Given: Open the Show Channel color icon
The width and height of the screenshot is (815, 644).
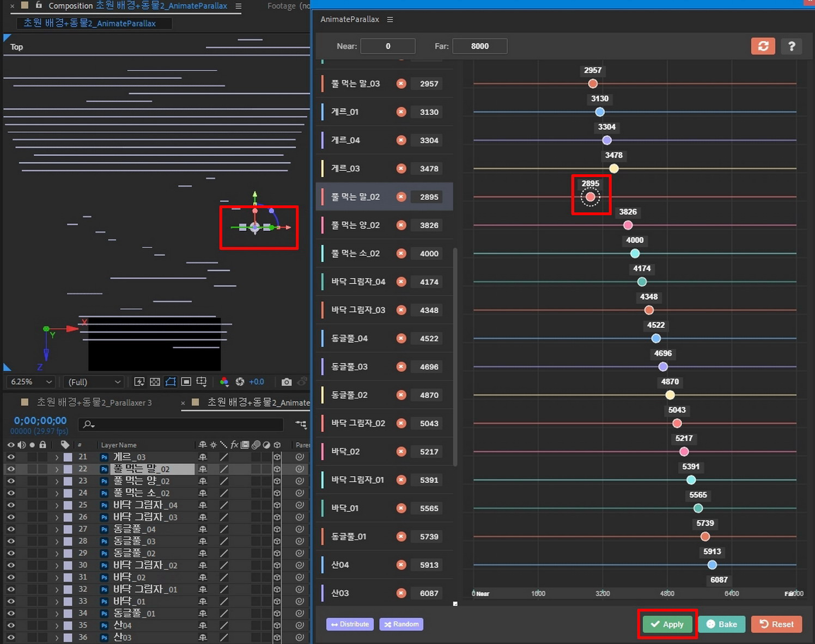Looking at the screenshot, I should pyautogui.click(x=224, y=382).
